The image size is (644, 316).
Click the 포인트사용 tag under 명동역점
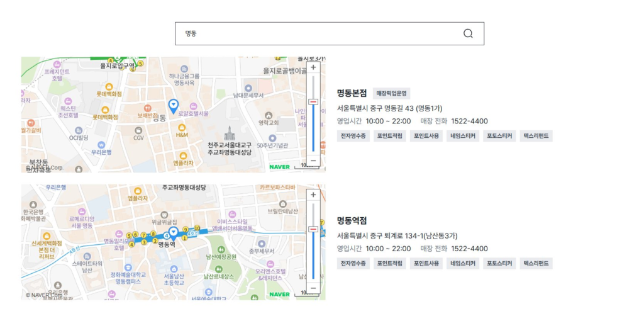[x=426, y=263]
